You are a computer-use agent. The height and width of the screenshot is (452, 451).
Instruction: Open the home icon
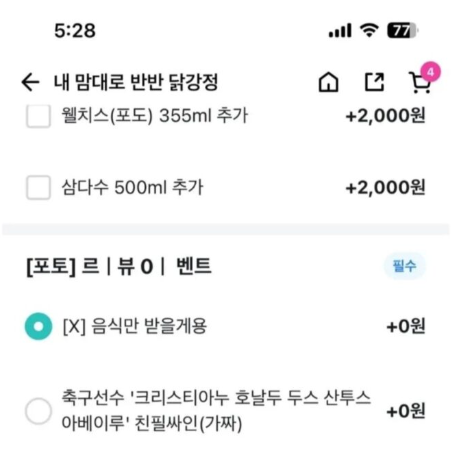coord(329,82)
